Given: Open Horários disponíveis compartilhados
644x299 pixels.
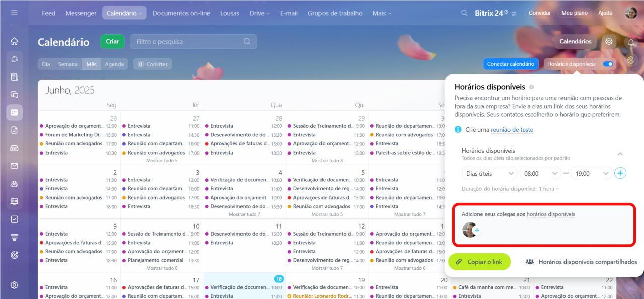Looking at the screenshot, I should pyautogui.click(x=582, y=262).
